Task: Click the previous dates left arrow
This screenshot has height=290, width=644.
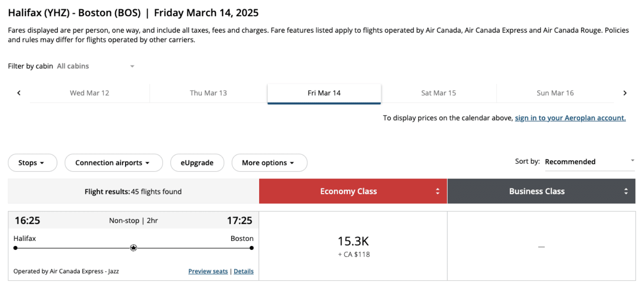Action: tap(19, 93)
